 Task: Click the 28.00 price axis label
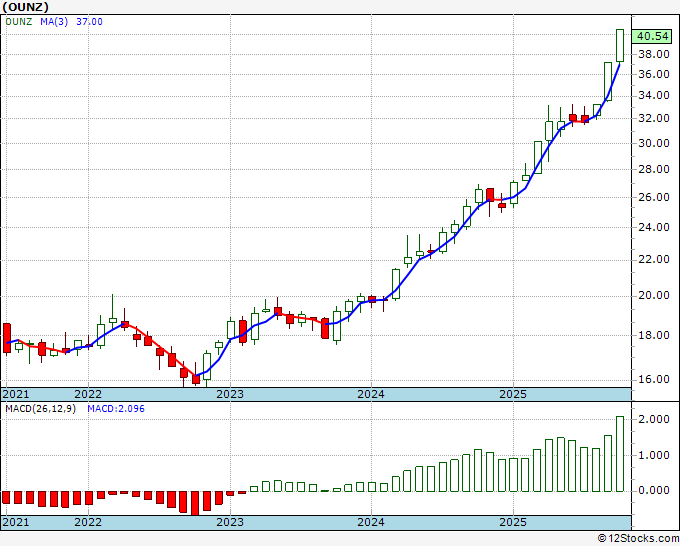[654, 169]
